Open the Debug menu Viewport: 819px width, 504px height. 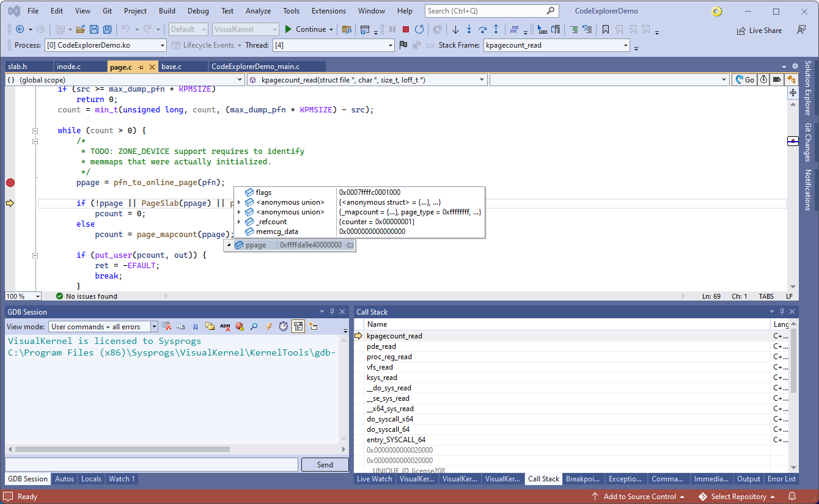(x=198, y=11)
